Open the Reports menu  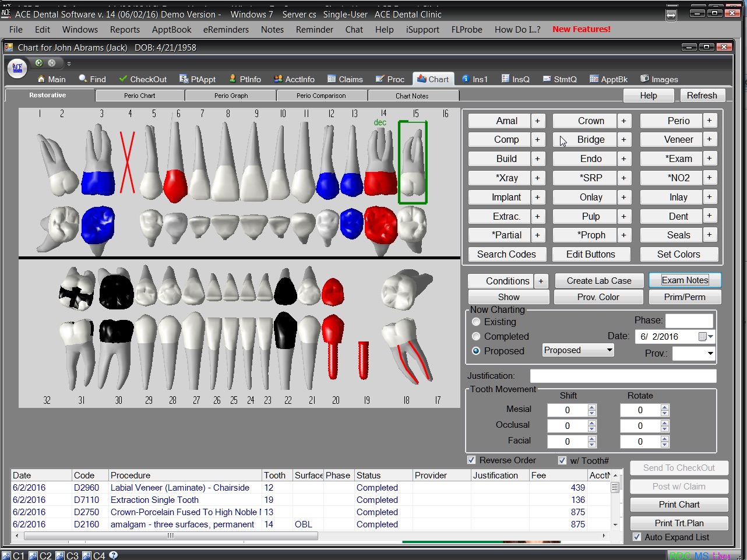click(x=125, y=29)
